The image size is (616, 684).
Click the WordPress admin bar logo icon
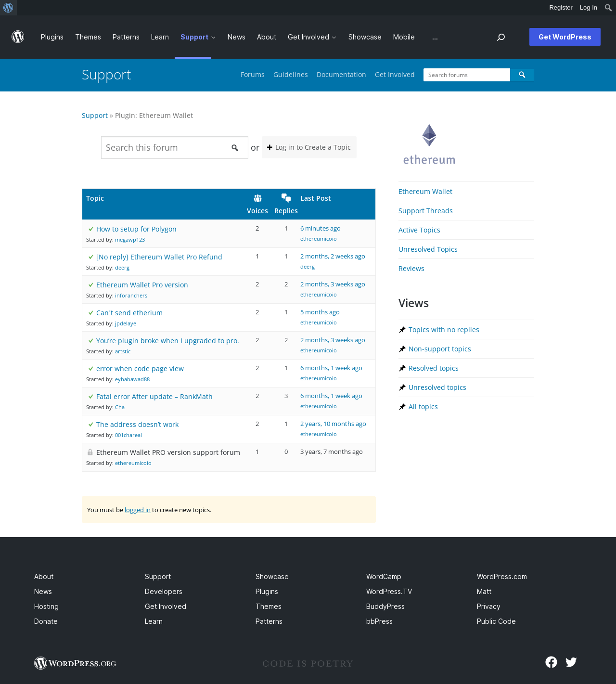point(8,8)
